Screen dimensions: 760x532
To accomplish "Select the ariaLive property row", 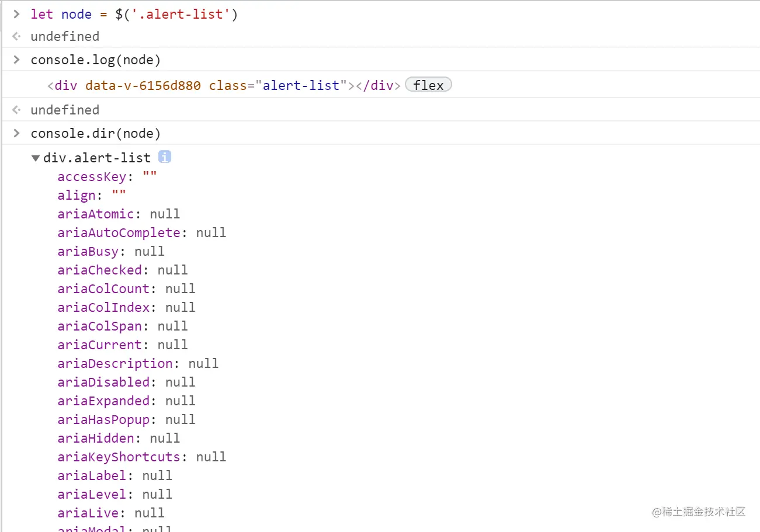I will click(x=111, y=513).
